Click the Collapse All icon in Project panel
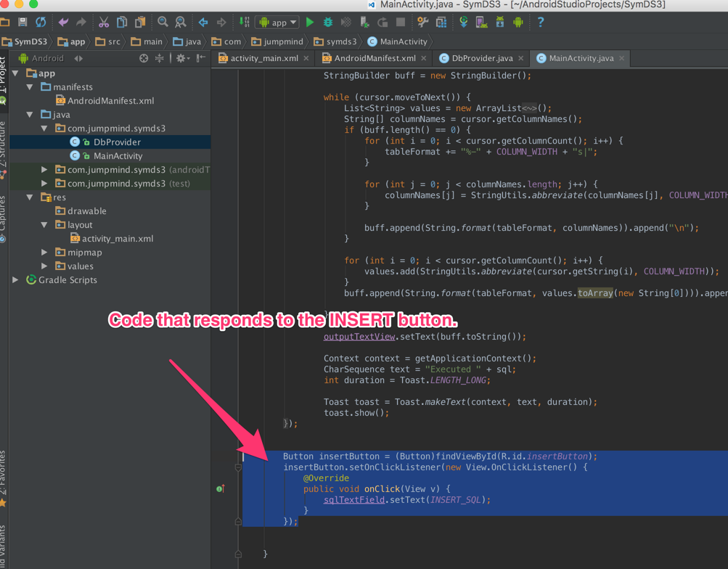Screen dimensions: 728x569 (159, 59)
